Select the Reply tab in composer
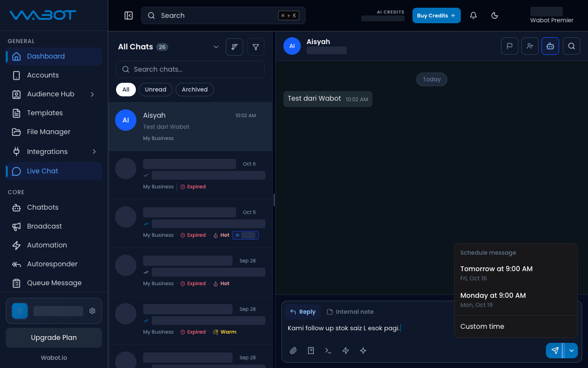This screenshot has width=588, height=368. click(x=303, y=312)
